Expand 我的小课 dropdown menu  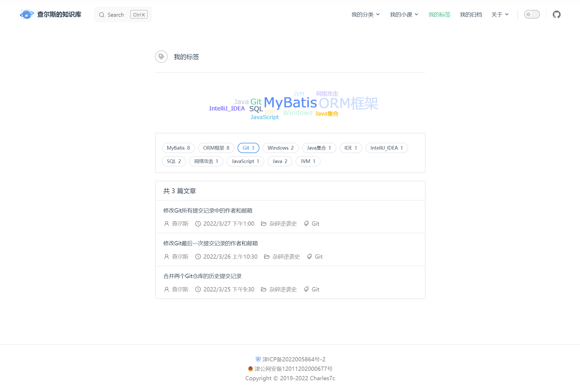[404, 14]
